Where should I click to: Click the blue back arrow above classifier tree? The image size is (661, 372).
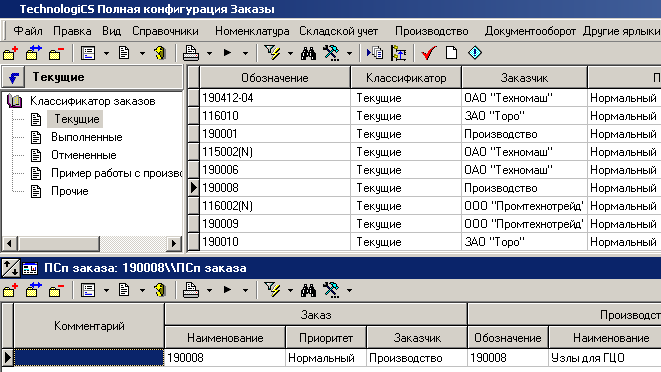click(x=13, y=78)
